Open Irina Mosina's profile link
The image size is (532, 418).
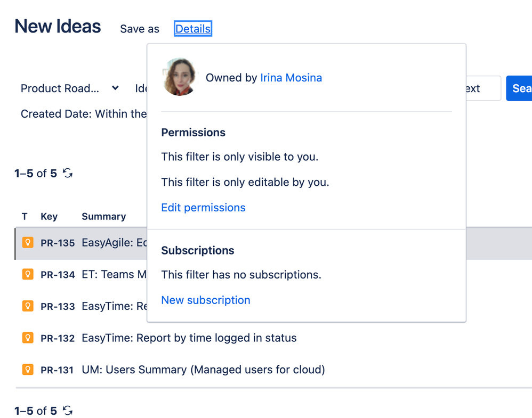291,78
